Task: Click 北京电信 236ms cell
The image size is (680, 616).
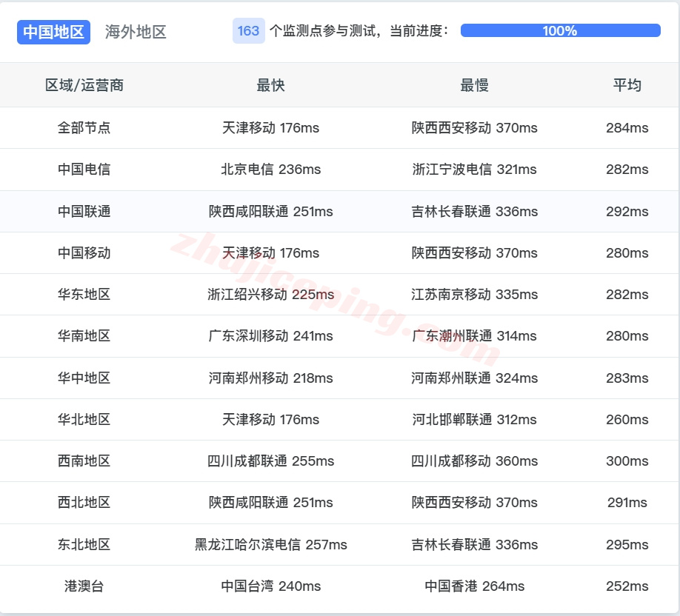Action: [270, 170]
